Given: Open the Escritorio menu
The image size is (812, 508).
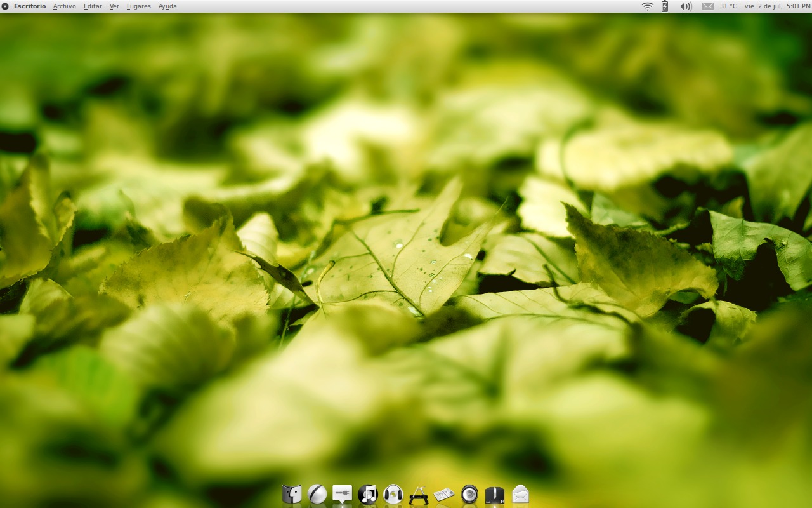Looking at the screenshot, I should [x=30, y=6].
